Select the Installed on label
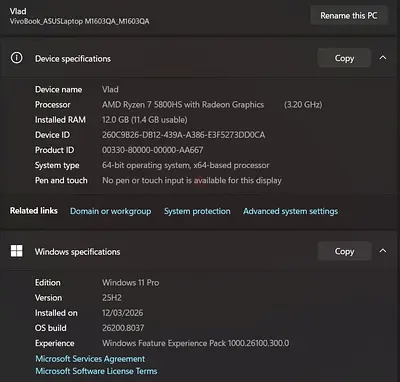 click(56, 313)
